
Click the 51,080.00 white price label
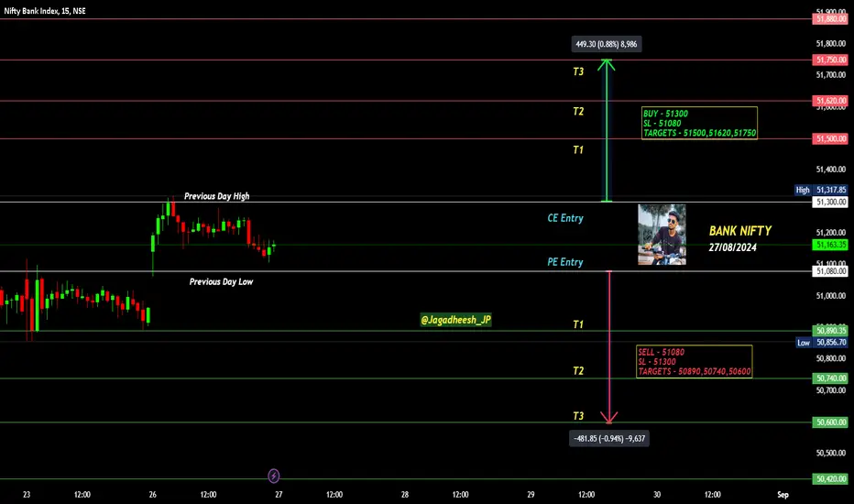(830, 271)
